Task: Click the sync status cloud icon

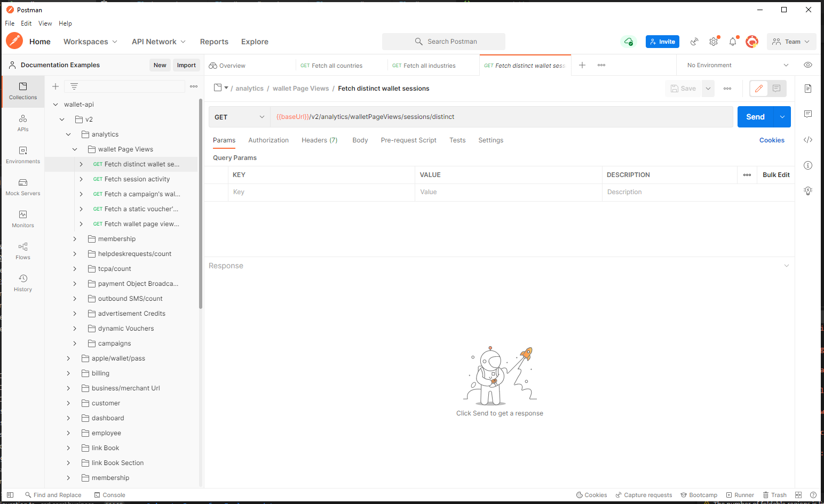Action: tap(629, 42)
